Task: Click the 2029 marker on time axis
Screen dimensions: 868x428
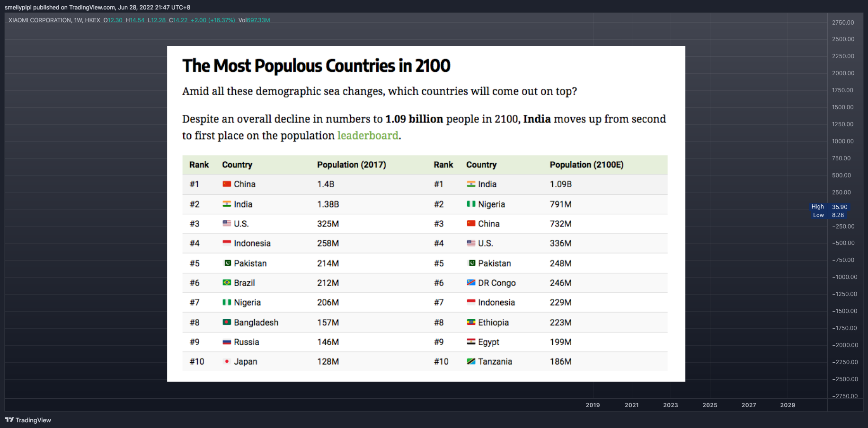Action: 788,405
